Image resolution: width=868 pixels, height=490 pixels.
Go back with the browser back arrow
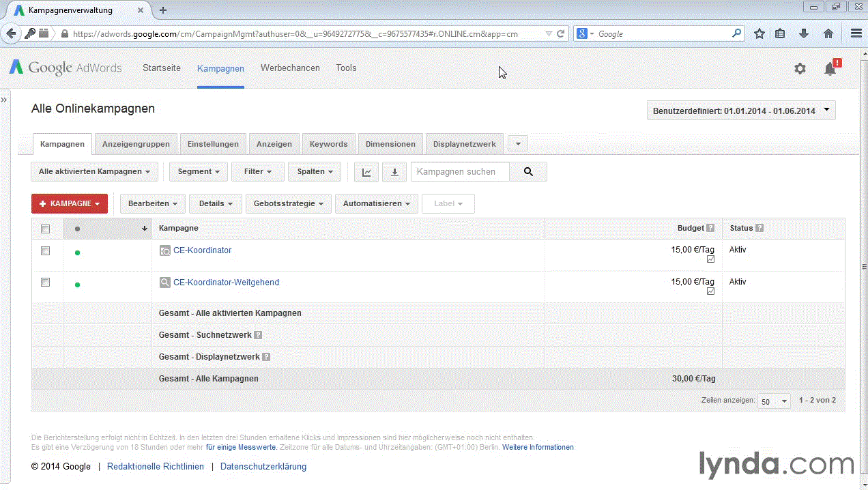pyautogui.click(x=11, y=33)
